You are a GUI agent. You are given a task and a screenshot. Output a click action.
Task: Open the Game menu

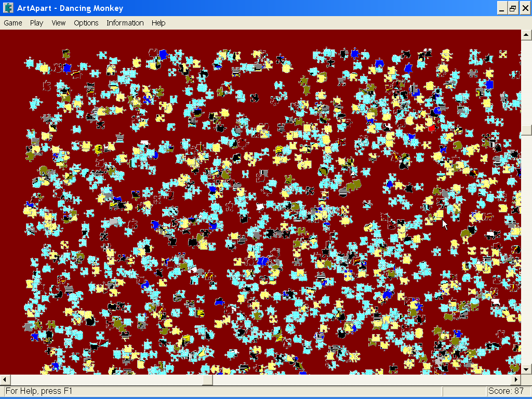tap(13, 23)
